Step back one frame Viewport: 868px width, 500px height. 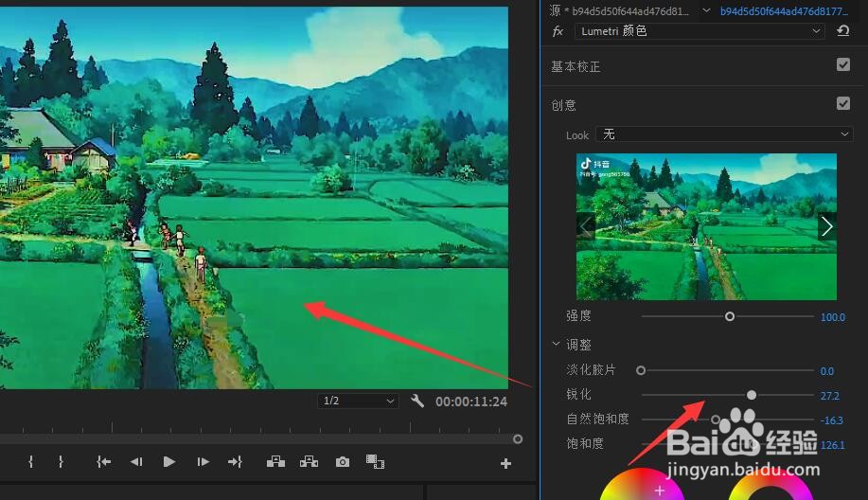[136, 461]
